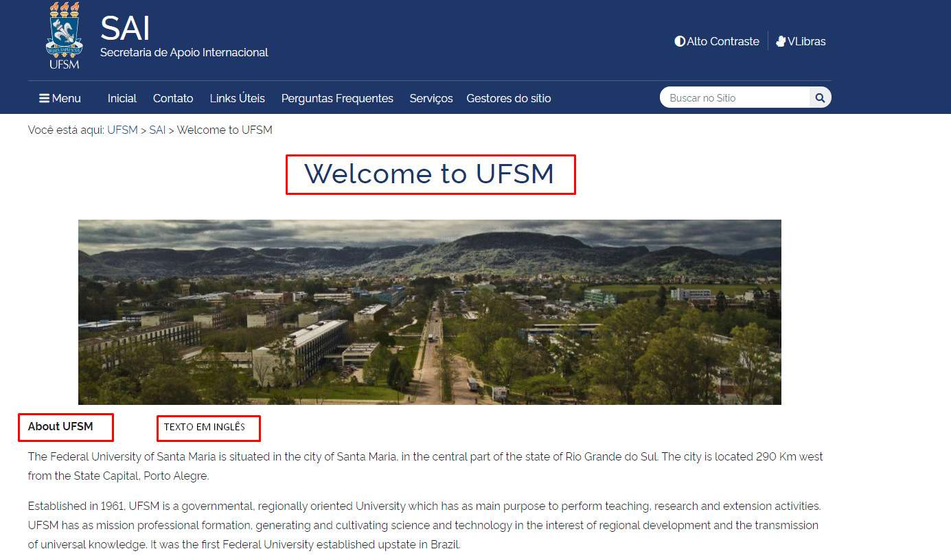951x560 pixels.
Task: Open Links Úteis in navigation
Action: tap(237, 98)
